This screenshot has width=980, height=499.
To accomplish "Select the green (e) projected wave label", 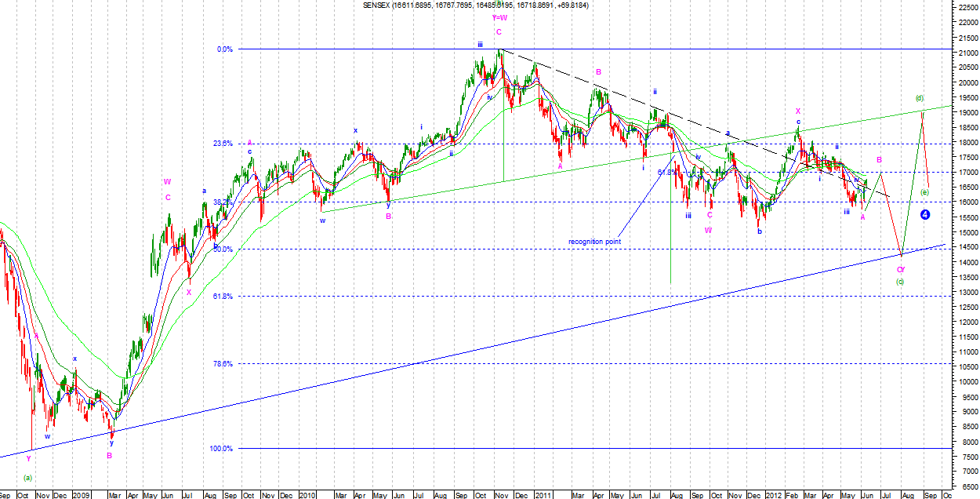I will click(925, 192).
